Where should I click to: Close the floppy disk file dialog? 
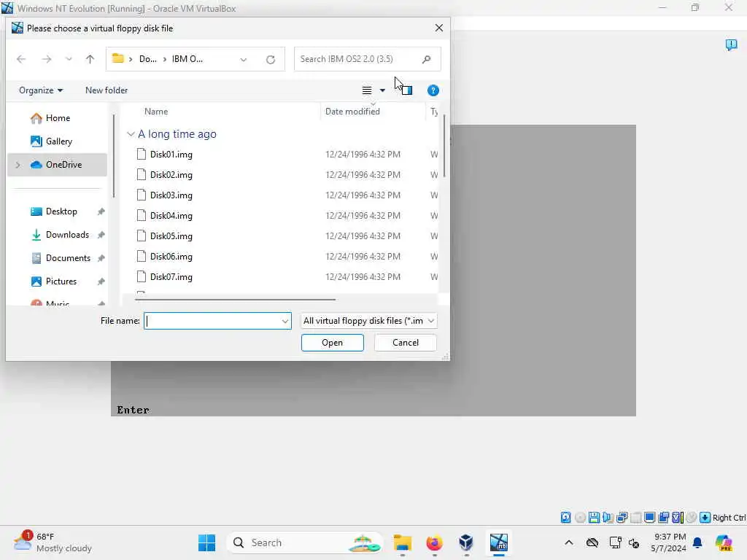point(438,28)
